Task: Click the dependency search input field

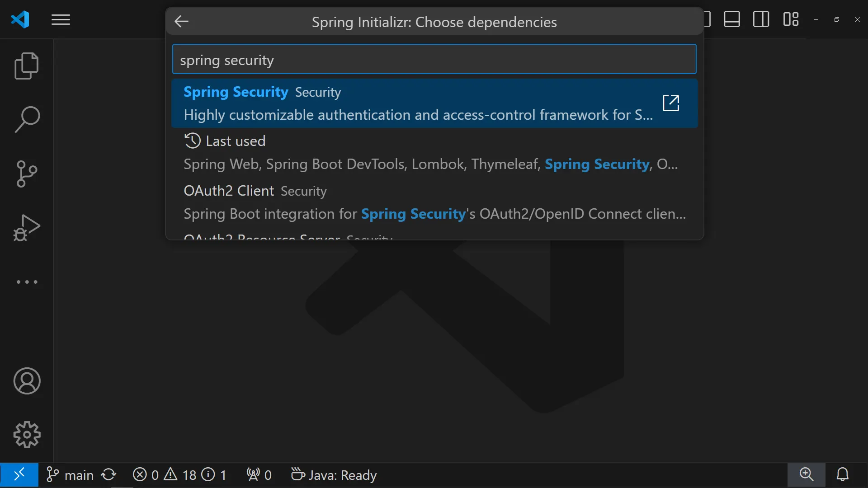Action: 434,60
